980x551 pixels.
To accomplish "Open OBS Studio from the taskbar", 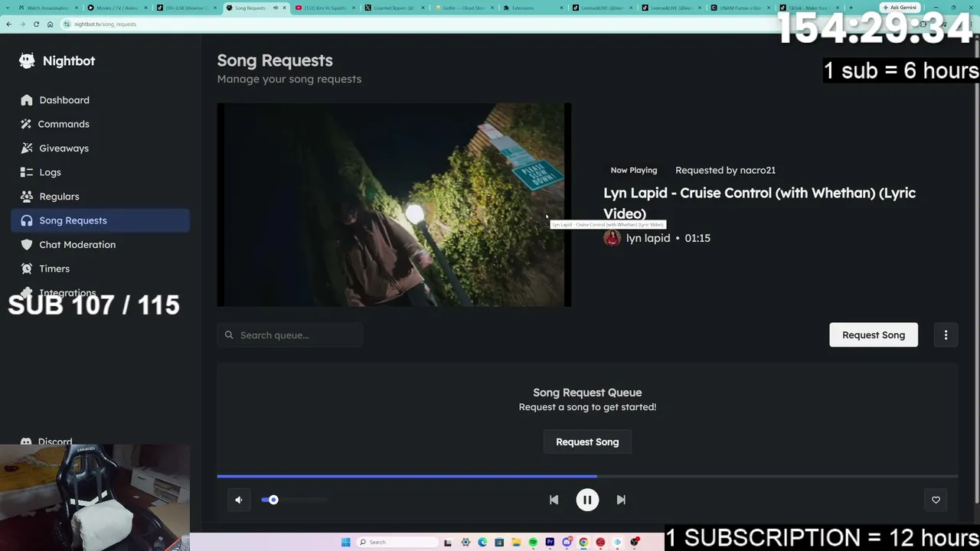I will click(634, 543).
